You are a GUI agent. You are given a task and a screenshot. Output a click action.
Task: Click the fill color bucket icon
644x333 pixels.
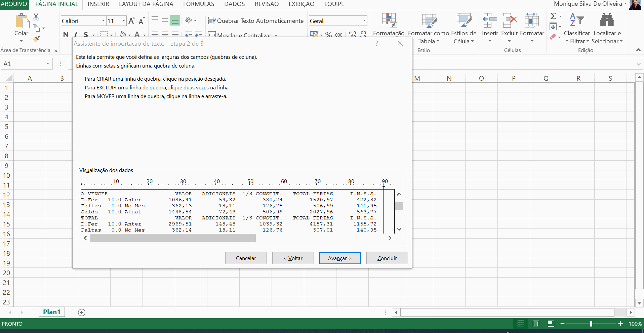click(123, 34)
